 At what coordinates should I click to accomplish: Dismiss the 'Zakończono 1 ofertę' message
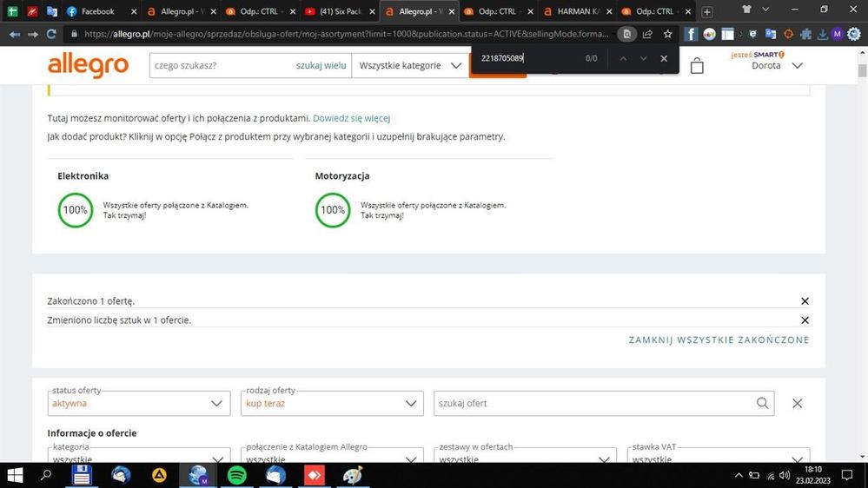[x=805, y=301]
